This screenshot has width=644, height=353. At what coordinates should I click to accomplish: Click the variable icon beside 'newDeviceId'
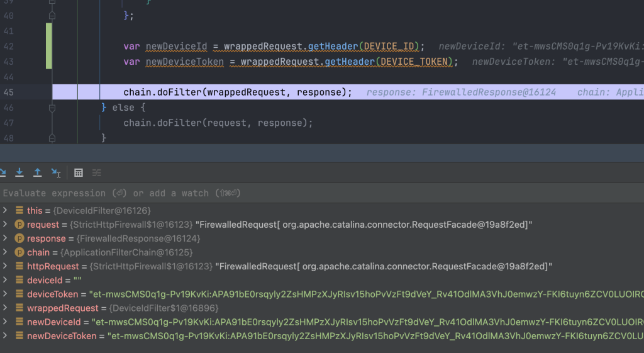pyautogui.click(x=19, y=322)
